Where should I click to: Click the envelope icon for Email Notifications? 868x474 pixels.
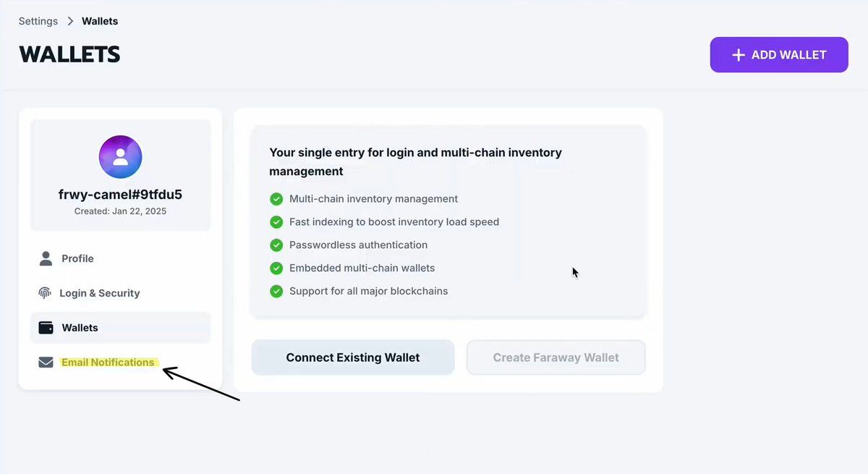point(46,363)
